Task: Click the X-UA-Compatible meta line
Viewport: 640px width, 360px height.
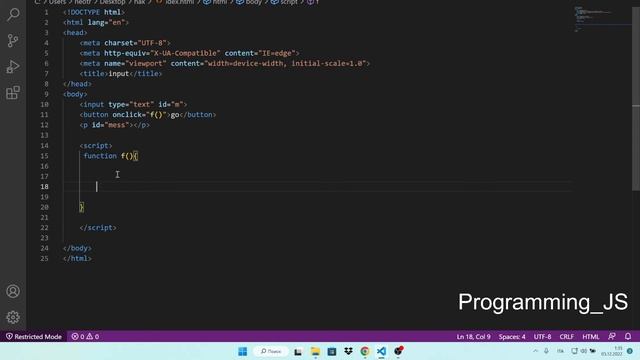Action: pyautogui.click(x=189, y=53)
